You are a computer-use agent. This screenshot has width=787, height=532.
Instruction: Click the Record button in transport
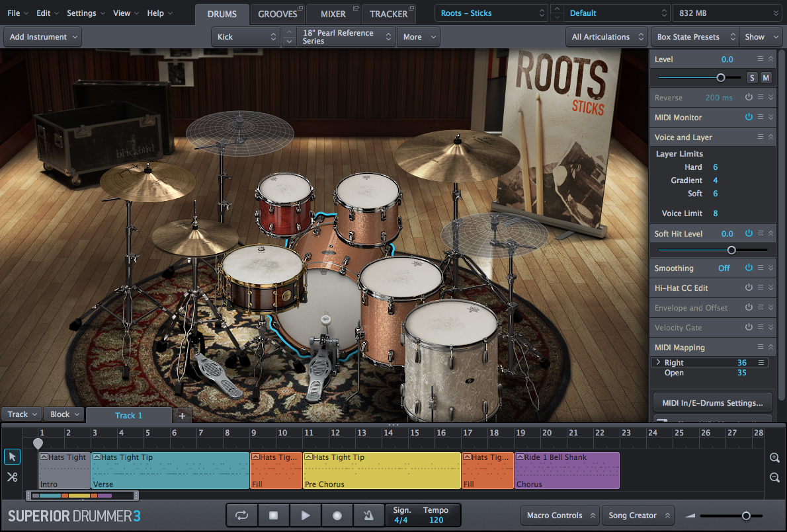pyautogui.click(x=337, y=515)
